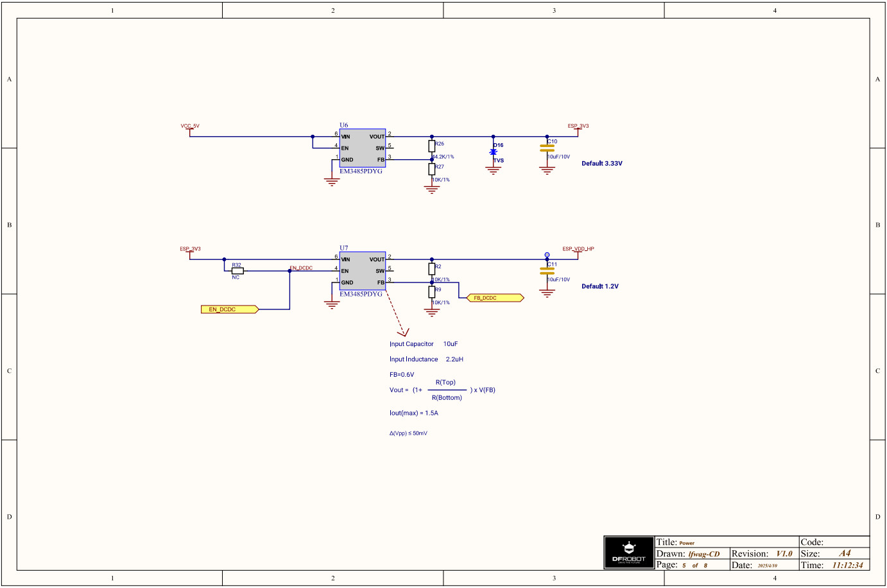Click the U6 designator text

(344, 125)
